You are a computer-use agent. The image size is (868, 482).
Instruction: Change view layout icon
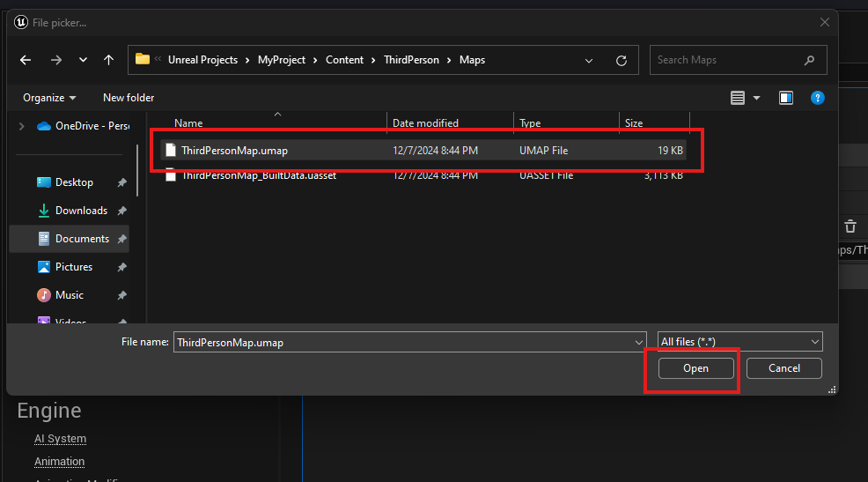tap(738, 98)
